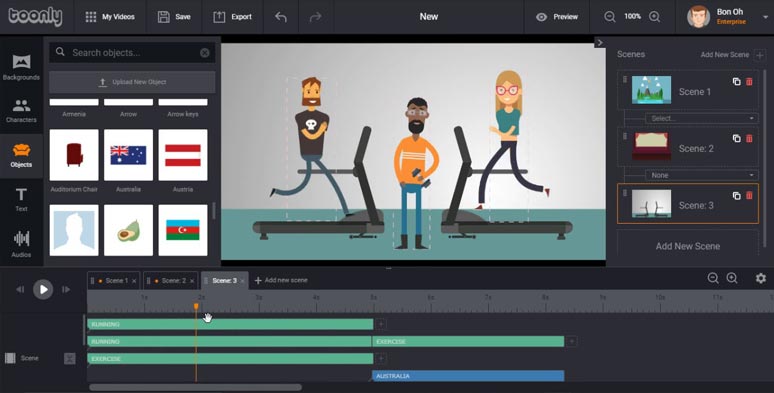Click the Upload New Object button
Viewport: 774px width, 393px height.
132,82
